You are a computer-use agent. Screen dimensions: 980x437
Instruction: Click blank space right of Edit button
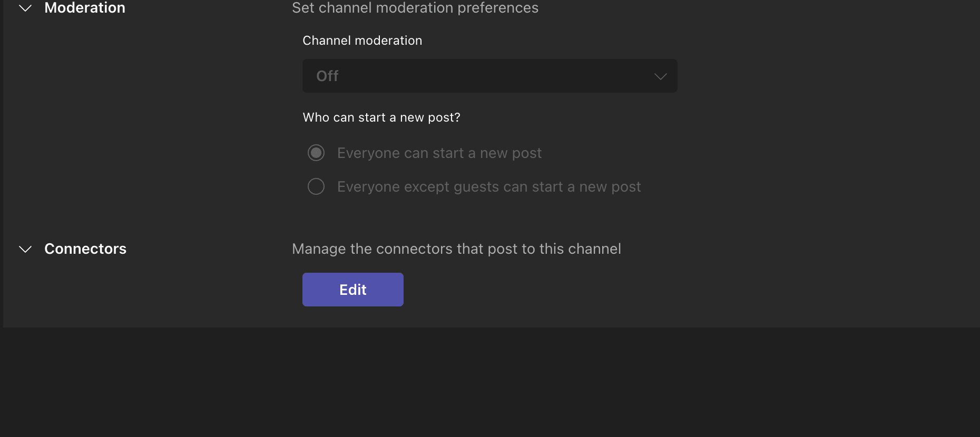580,290
